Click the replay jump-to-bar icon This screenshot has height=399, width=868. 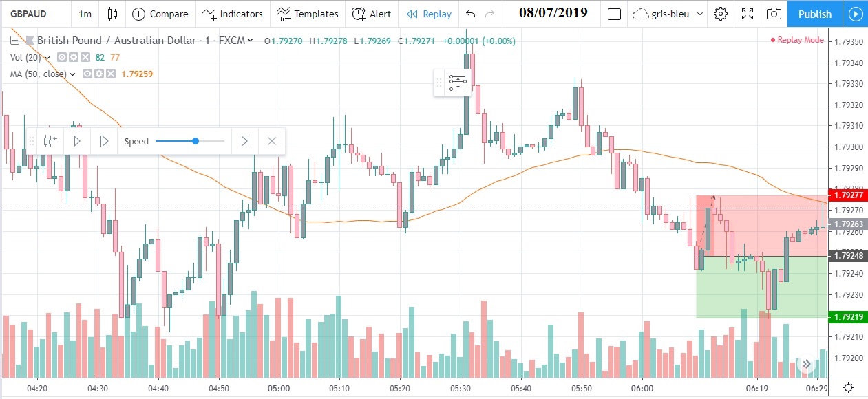pos(50,141)
